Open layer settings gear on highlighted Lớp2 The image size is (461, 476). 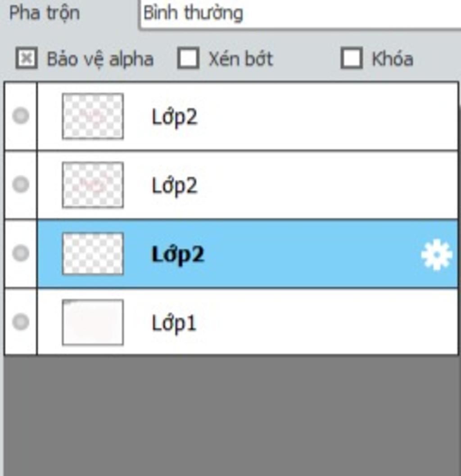(436, 254)
